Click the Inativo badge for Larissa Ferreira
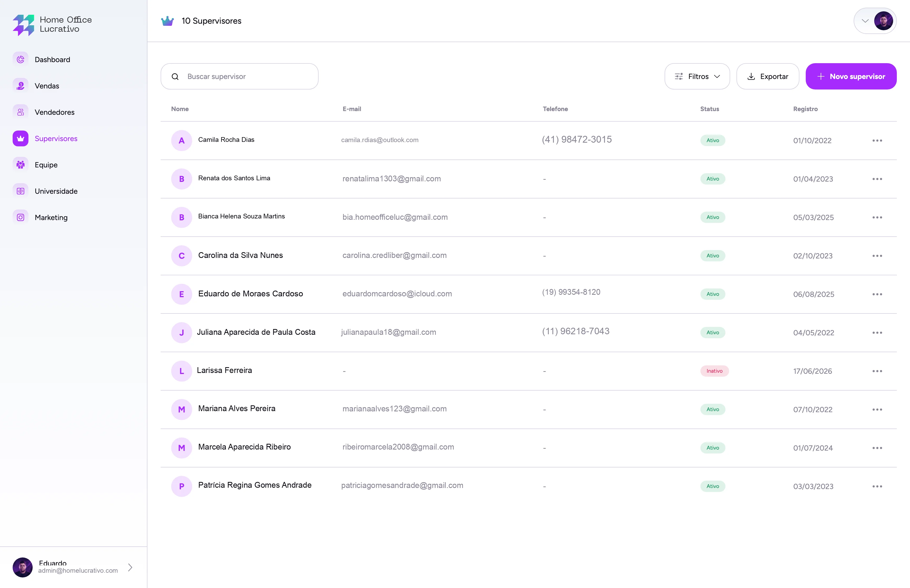The width and height of the screenshot is (910, 588). click(714, 371)
